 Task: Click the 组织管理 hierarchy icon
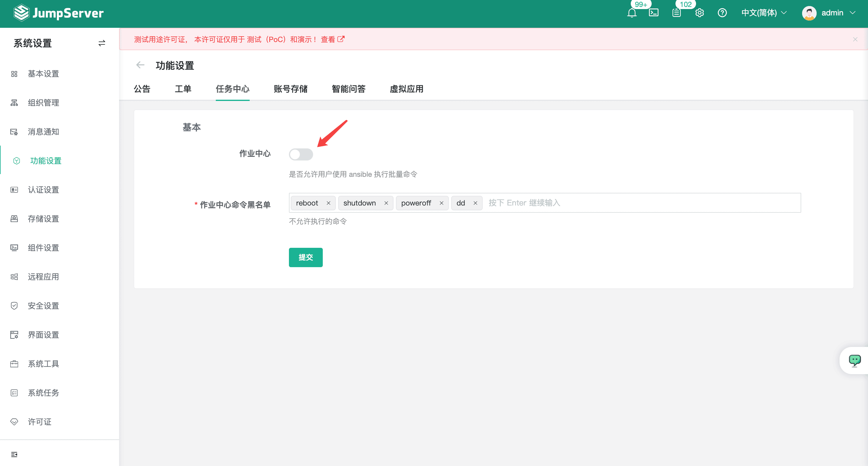14,103
